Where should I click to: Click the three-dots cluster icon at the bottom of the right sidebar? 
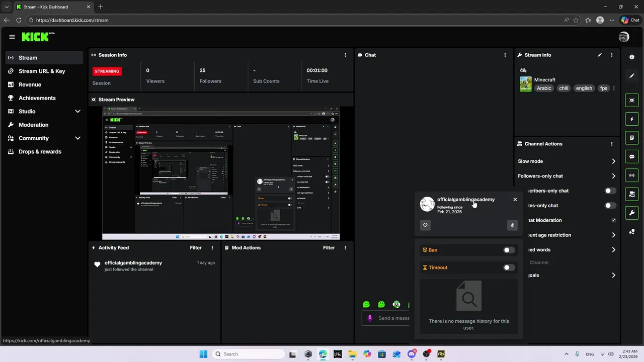coord(632,232)
